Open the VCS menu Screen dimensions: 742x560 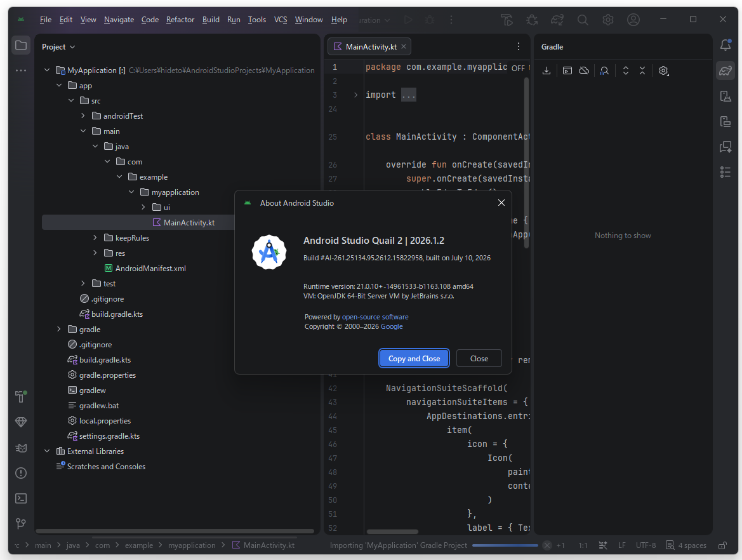[x=280, y=20]
